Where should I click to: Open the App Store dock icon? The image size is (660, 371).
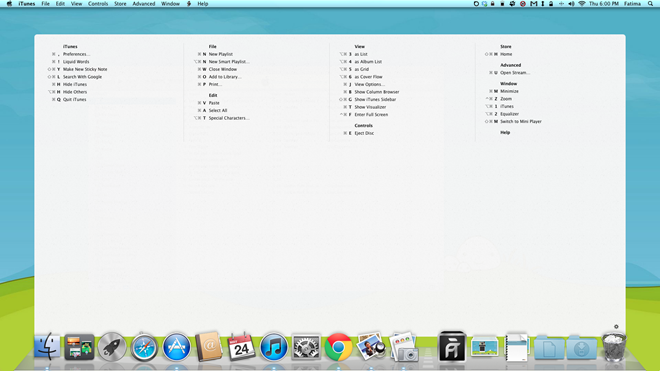176,347
